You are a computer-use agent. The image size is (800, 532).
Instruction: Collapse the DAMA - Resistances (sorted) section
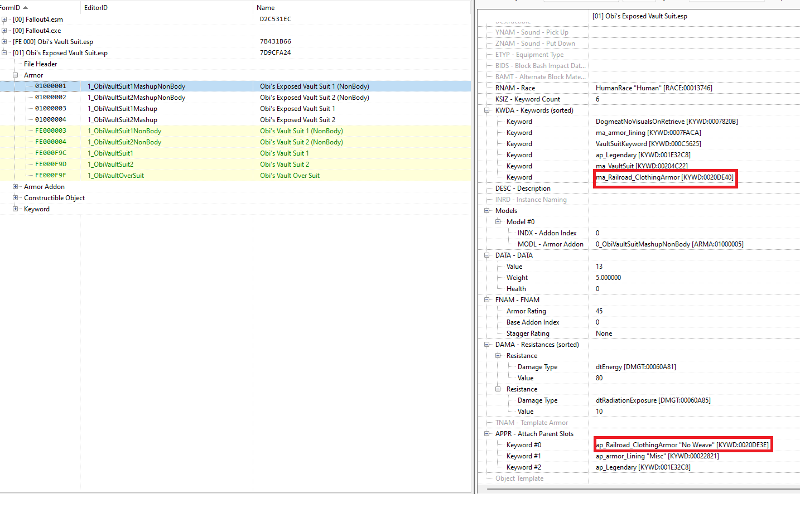tap(487, 345)
